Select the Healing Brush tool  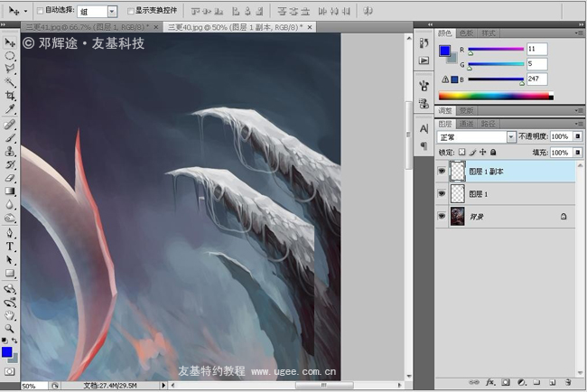10,125
